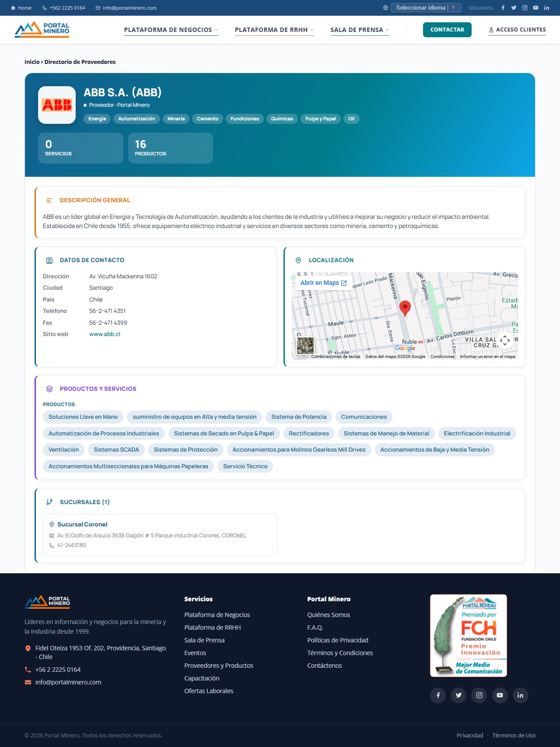The width and height of the screenshot is (560, 747).
Task: Click the 0 Servicios stat card
Action: click(80, 148)
